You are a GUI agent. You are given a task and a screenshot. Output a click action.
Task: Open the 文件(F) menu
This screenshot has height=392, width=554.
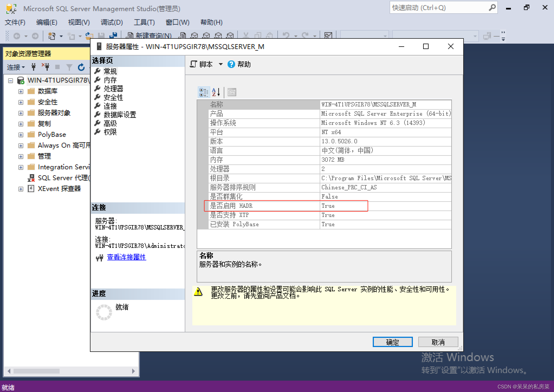[x=15, y=22]
